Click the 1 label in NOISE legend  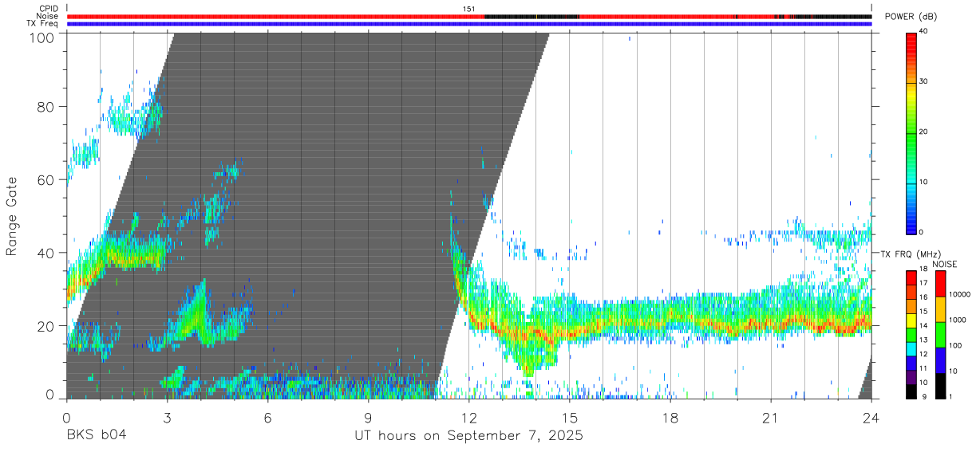pyautogui.click(x=950, y=397)
